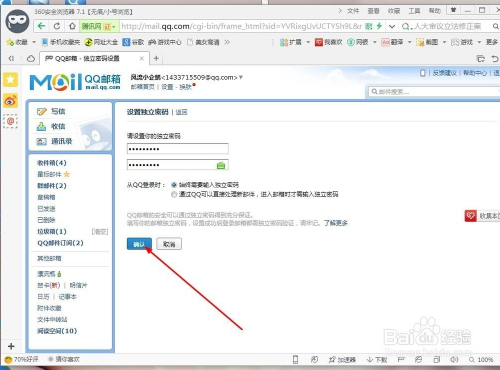Click the 取消 cancel button
The width and height of the screenshot is (500, 370).
pyautogui.click(x=169, y=244)
